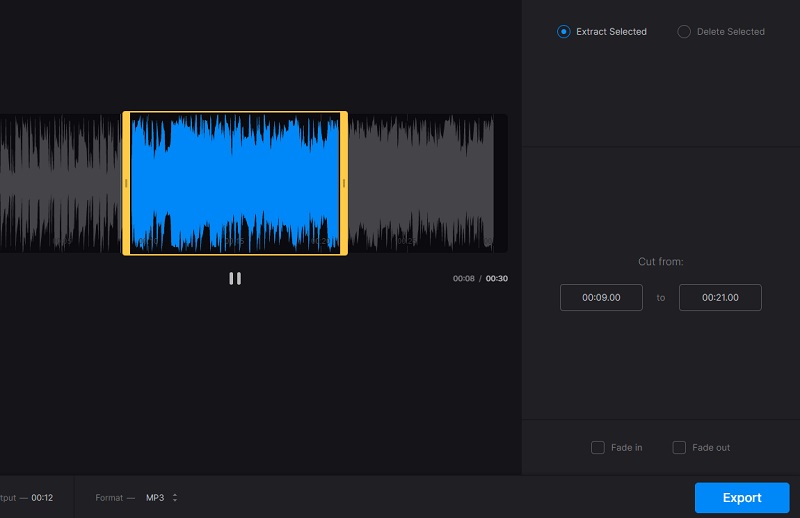Choose the Delete Selected radio option
Screen dimensions: 800x518
tap(684, 32)
